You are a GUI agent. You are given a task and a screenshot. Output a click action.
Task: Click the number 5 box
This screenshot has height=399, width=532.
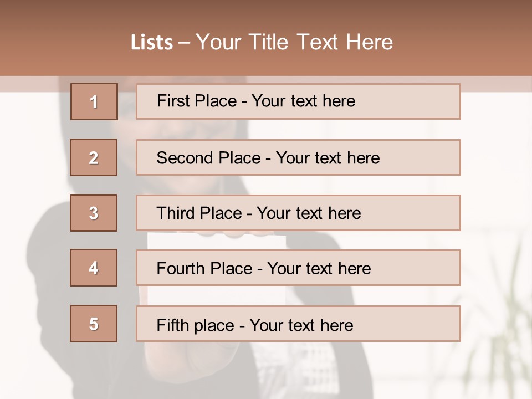94,324
